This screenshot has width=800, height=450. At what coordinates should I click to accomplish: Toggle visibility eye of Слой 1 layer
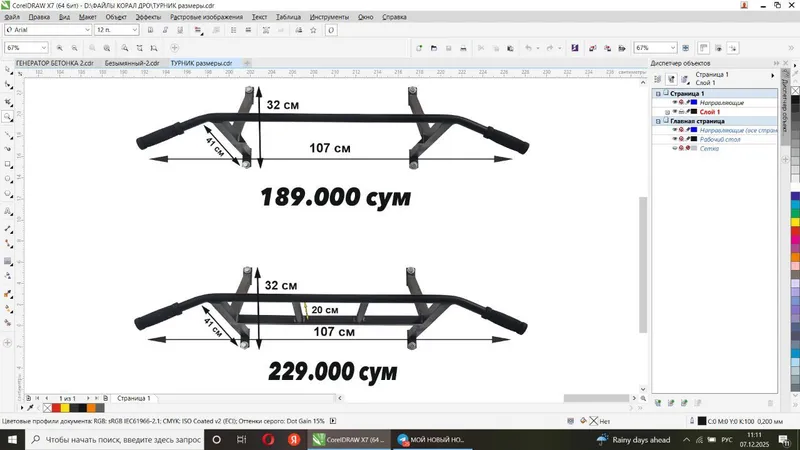[674, 112]
